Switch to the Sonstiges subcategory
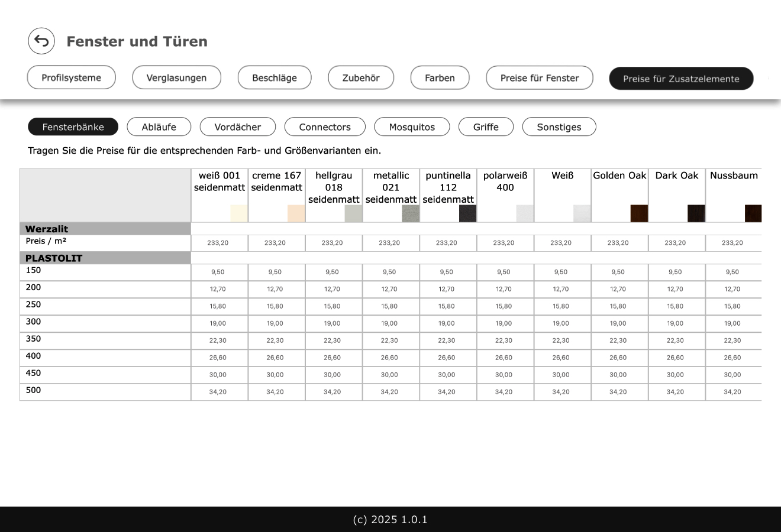Screen dimensions: 781x532 [x=559, y=126]
